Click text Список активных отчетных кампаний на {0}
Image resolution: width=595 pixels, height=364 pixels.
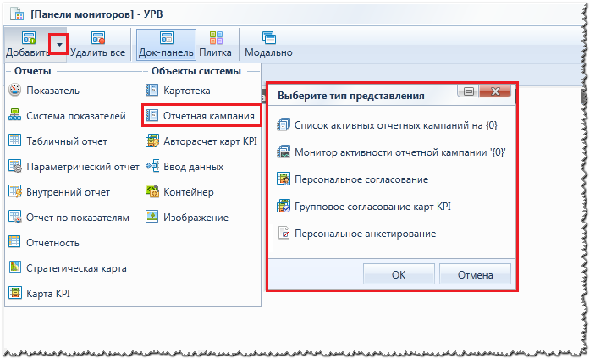click(x=396, y=125)
